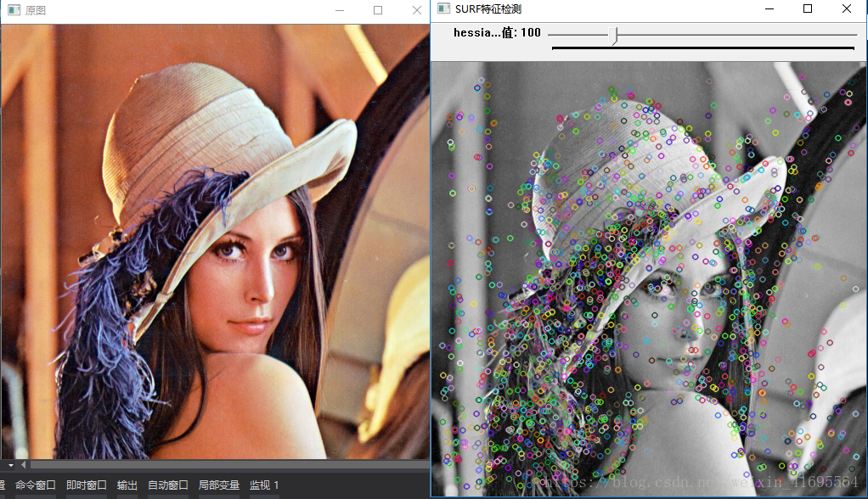Open the 命令窗口 tab

pos(36,485)
